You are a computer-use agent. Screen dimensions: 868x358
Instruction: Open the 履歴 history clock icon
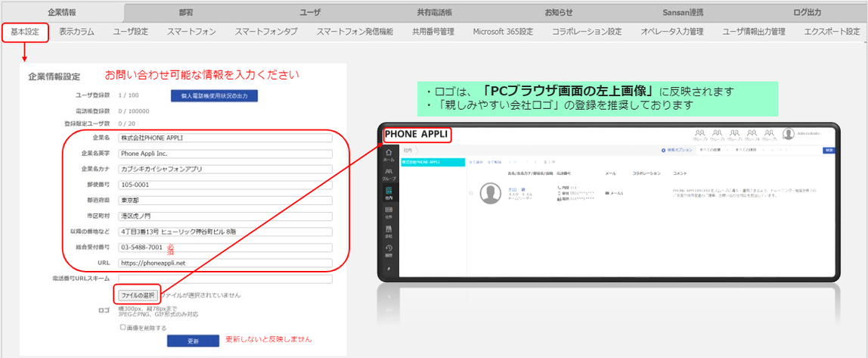point(389,248)
